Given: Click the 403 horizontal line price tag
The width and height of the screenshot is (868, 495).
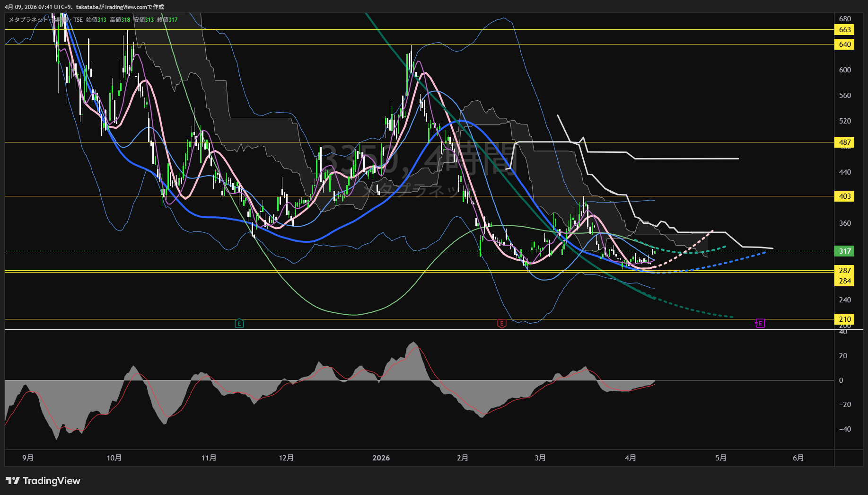Looking at the screenshot, I should click(x=844, y=196).
